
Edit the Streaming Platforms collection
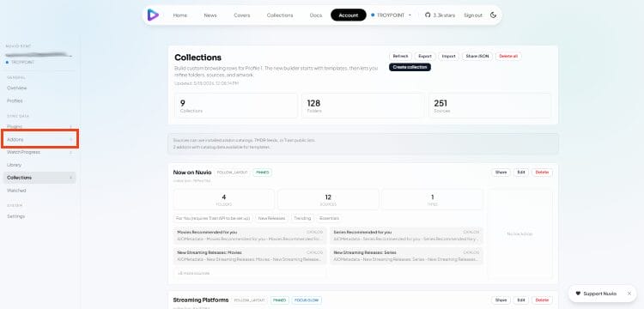(521, 300)
